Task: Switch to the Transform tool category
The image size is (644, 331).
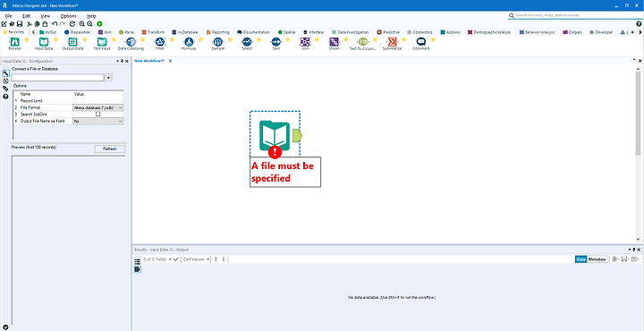Action: point(153,32)
